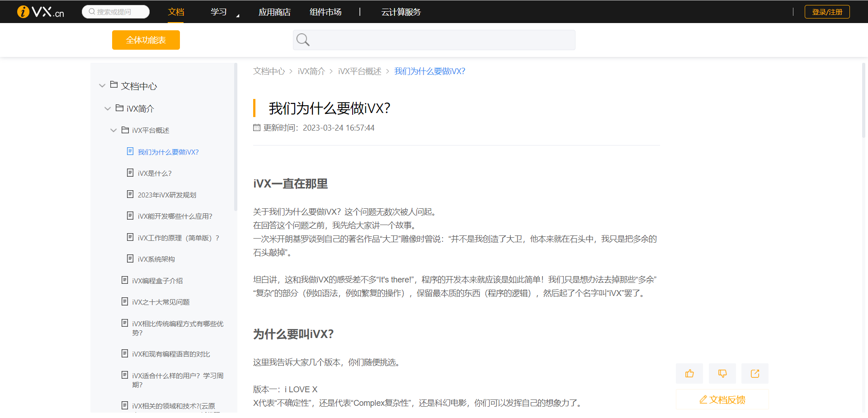Focus the main document search field
The image size is (868, 418).
tap(434, 40)
